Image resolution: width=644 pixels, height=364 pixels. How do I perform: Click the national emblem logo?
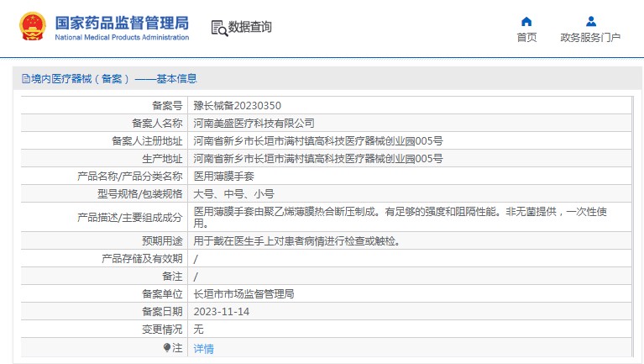[x=32, y=27]
